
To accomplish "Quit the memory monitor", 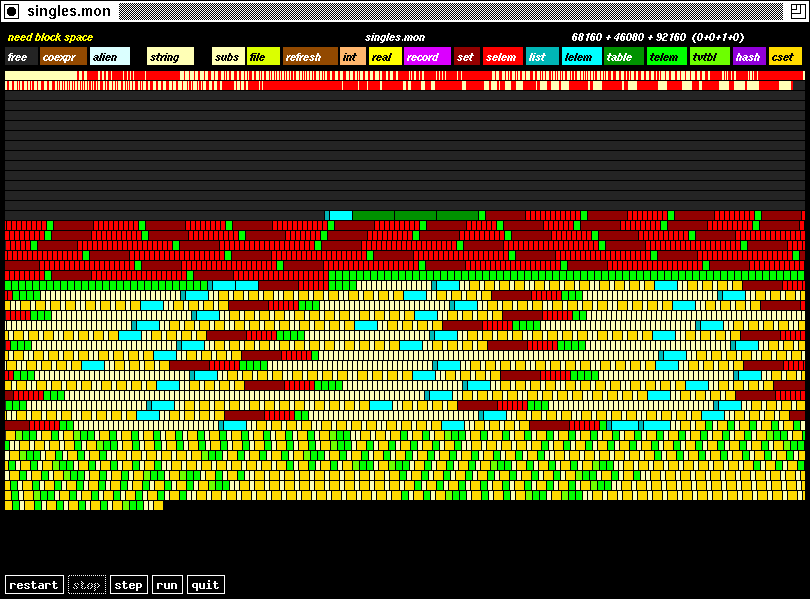I will (205, 585).
